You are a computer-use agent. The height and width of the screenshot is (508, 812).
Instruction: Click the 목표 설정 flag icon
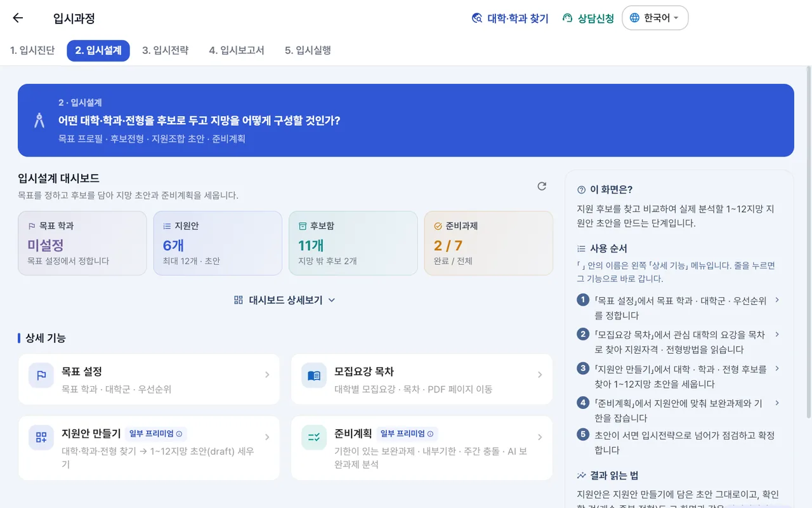click(x=41, y=375)
